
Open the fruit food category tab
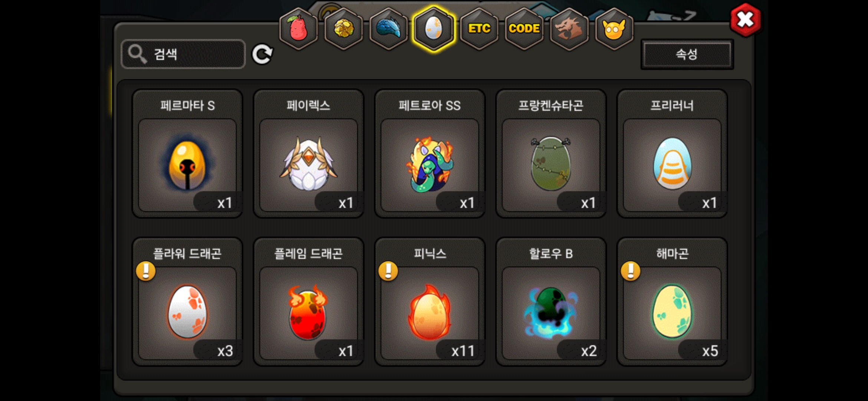pos(299,29)
